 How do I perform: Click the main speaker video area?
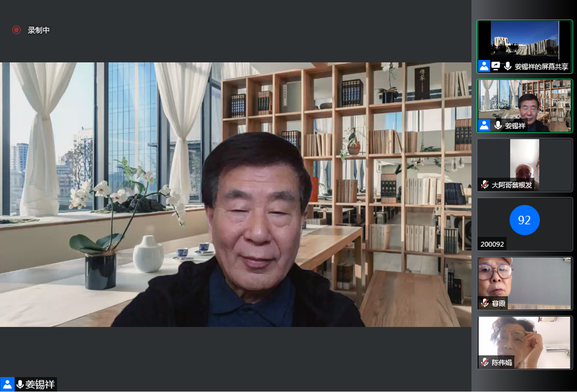[235, 194]
